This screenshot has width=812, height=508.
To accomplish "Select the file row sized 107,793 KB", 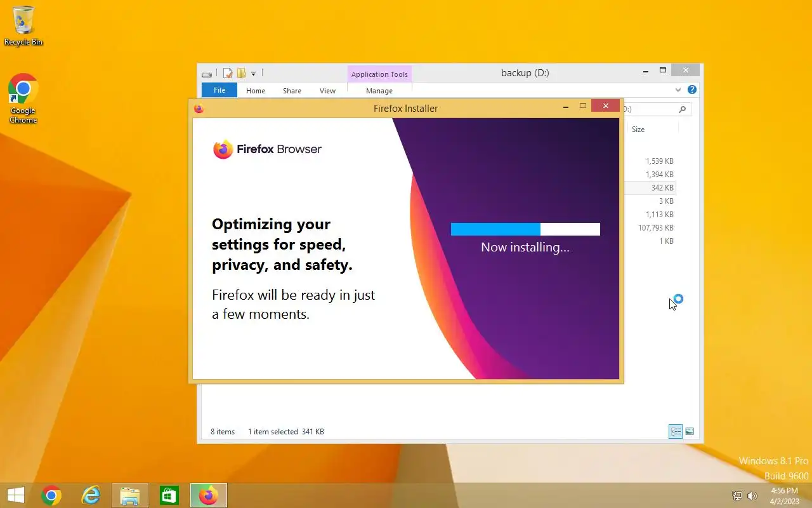I will tap(650, 228).
